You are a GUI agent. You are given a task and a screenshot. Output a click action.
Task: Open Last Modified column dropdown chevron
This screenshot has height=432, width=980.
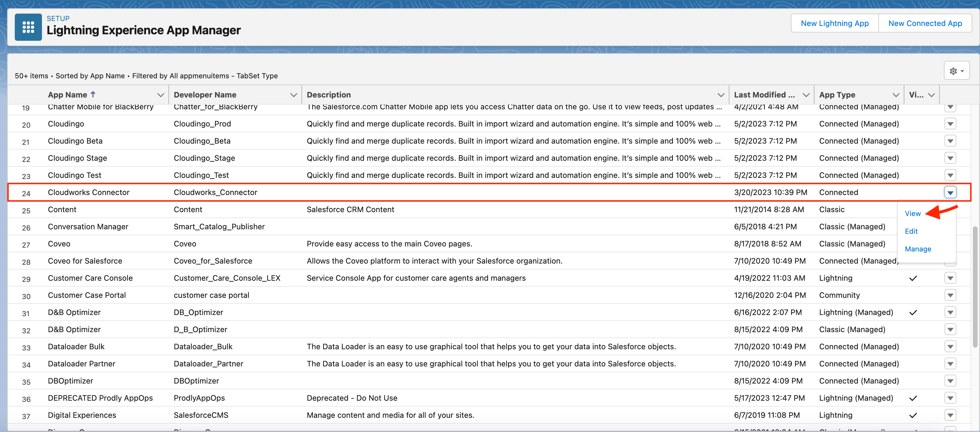(x=806, y=95)
